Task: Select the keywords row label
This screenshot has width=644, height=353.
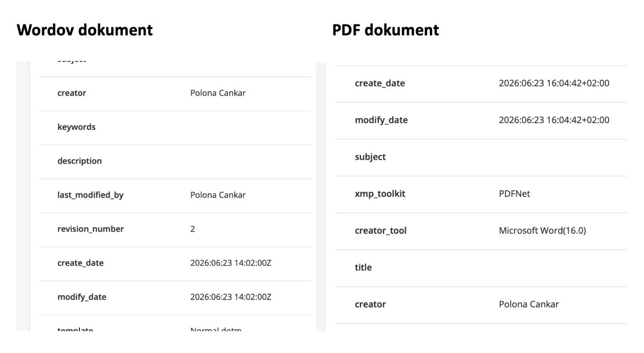Action: 76,127
